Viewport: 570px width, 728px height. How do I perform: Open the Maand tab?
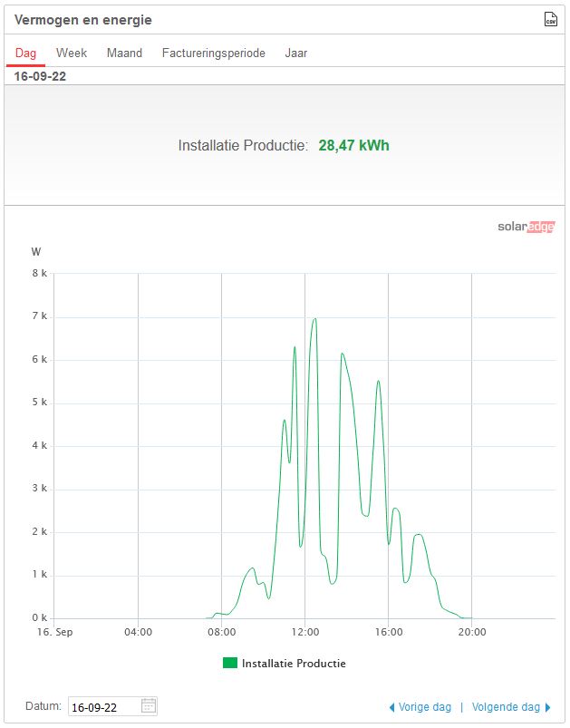[124, 53]
